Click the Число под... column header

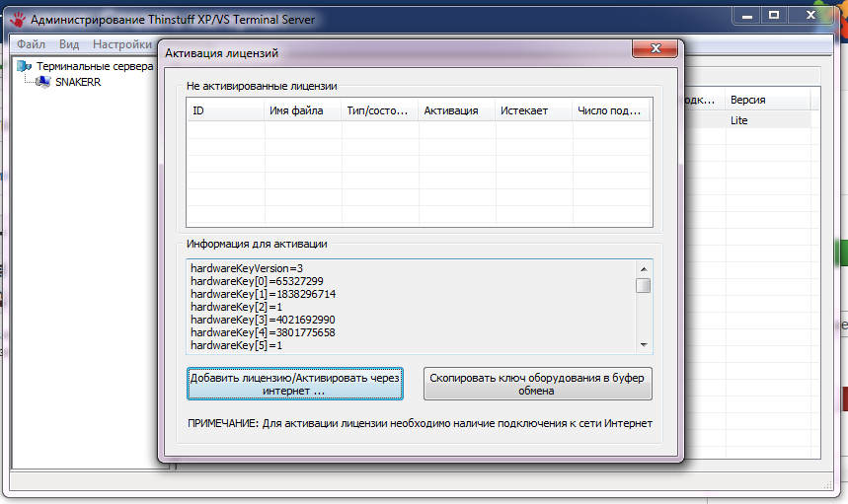point(611,110)
